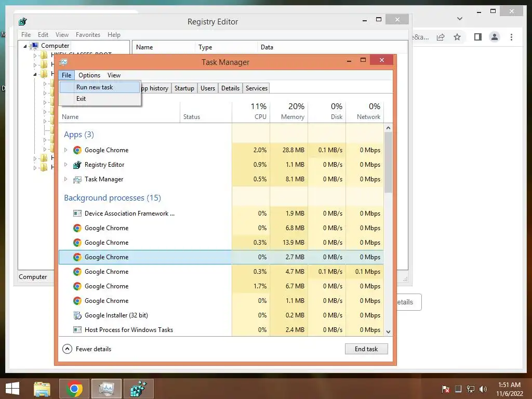Switch to Details tab
532x399 pixels.
230,88
